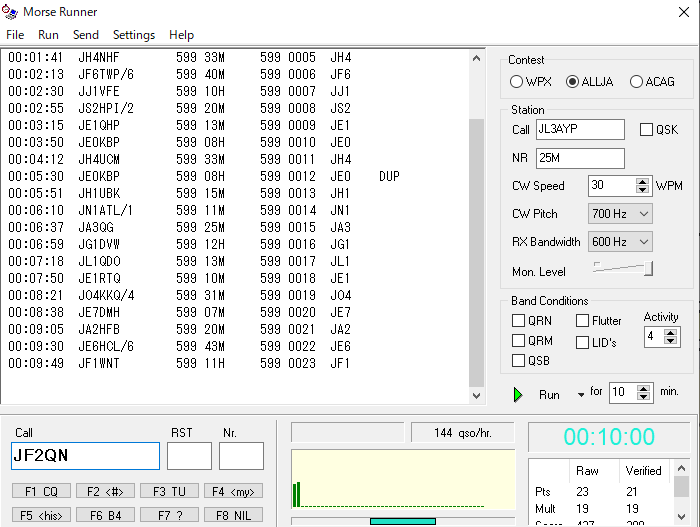Click the score panel scroll-down arrow

pos(681,517)
